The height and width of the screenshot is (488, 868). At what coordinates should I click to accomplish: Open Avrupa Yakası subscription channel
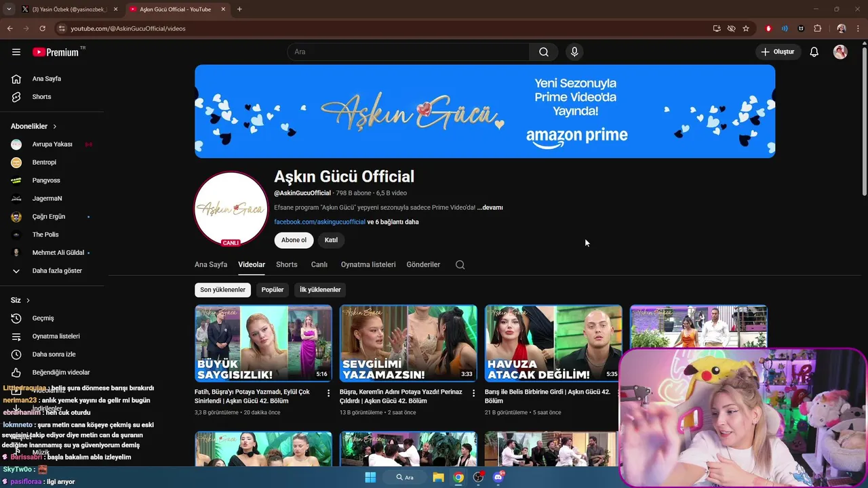[x=52, y=144]
